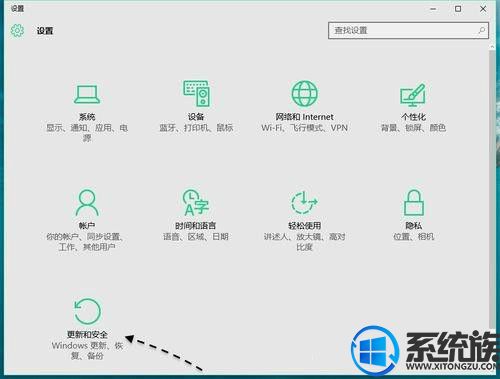Click the 更新和安全 category label

(x=87, y=334)
